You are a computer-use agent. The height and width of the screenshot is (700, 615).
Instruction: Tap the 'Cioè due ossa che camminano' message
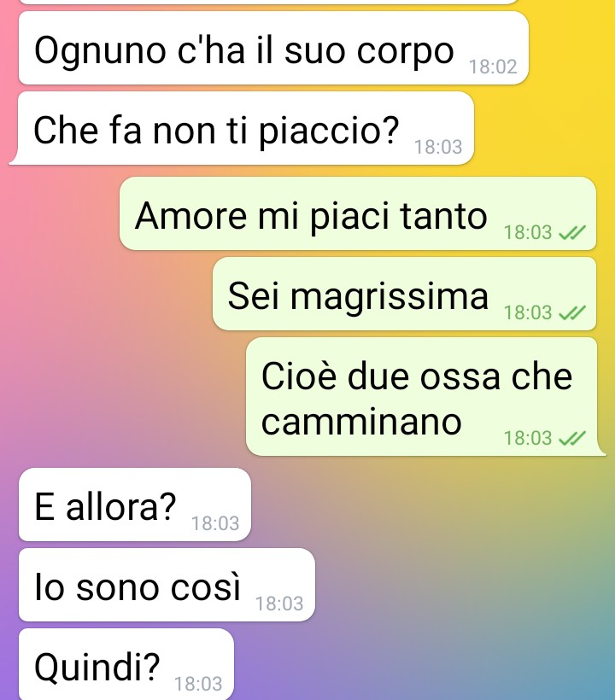[425, 396]
